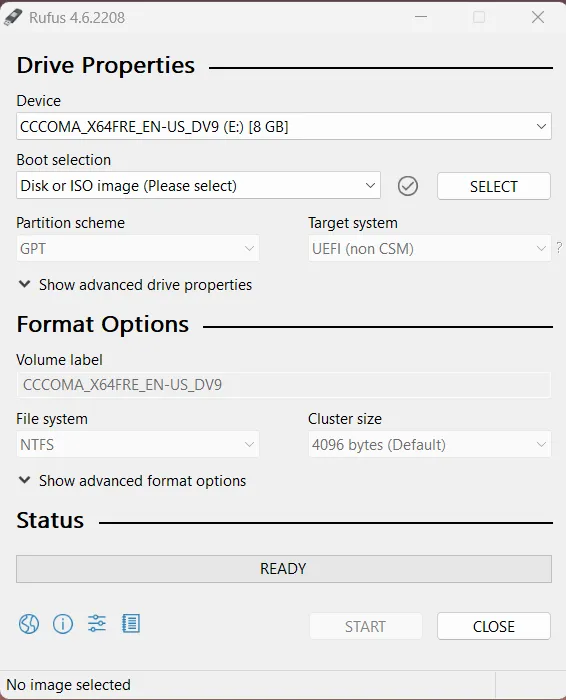Screen dimensions: 566x700
Task: Open the File system NTFS dropdown
Action: tap(137, 444)
